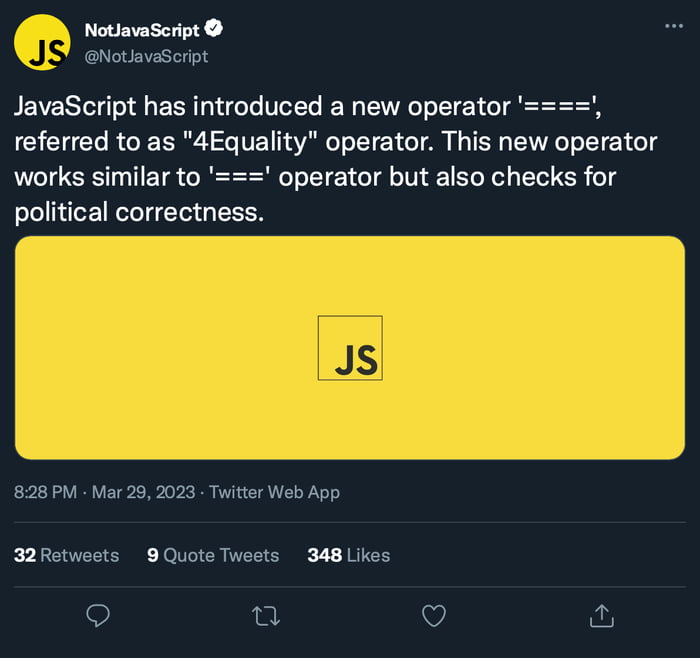This screenshot has height=658, width=700.
Task: Click the Twitter Web App source label
Action: [x=274, y=492]
